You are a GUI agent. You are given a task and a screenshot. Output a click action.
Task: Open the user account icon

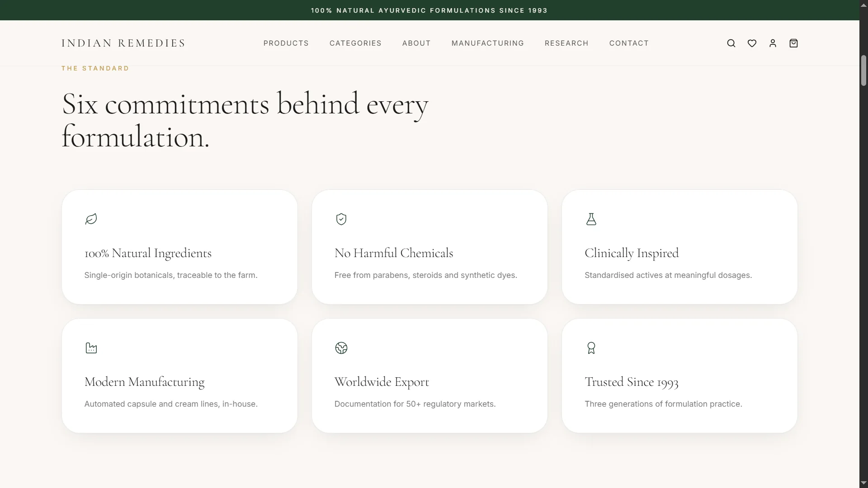pos(773,43)
